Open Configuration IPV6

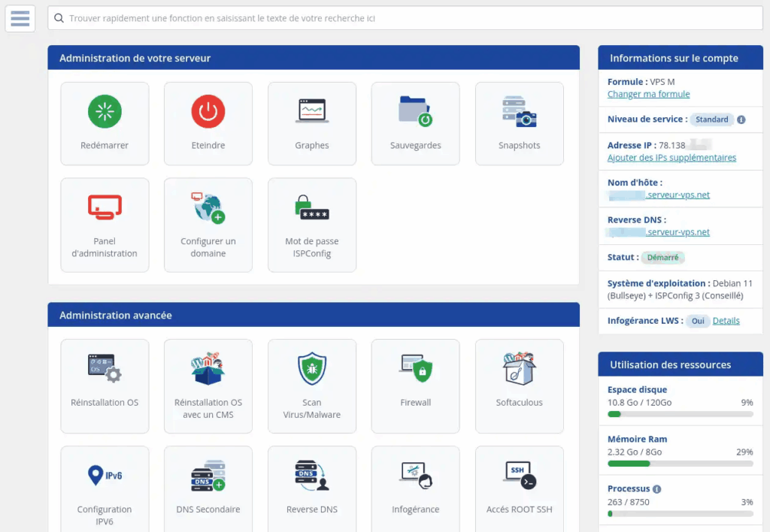click(x=105, y=489)
